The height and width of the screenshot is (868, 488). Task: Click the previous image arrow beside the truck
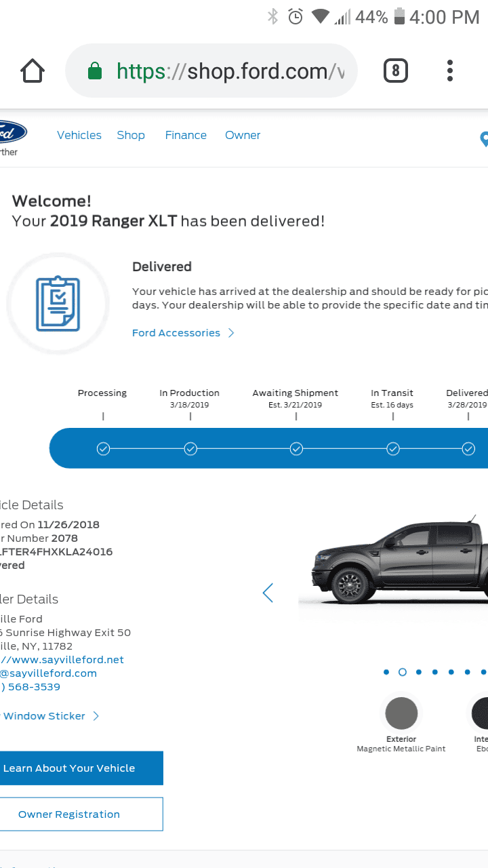click(x=268, y=593)
